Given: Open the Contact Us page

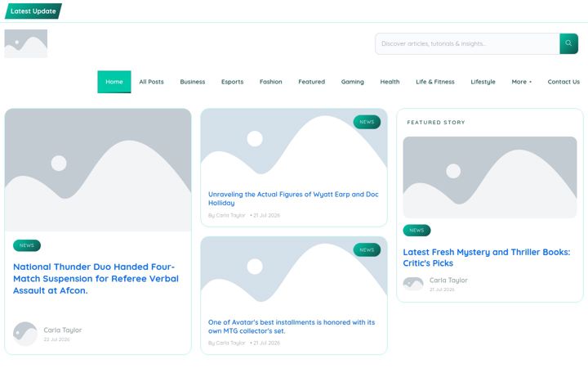Looking at the screenshot, I should coord(563,82).
